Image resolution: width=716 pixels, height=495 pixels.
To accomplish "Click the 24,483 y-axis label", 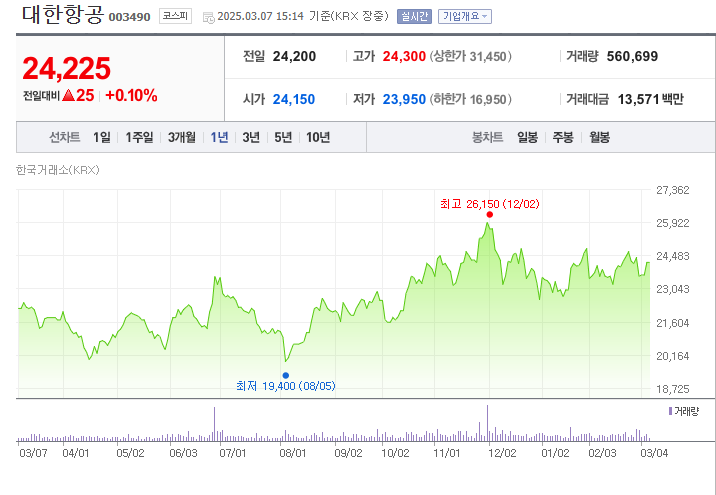I will pyautogui.click(x=673, y=256).
